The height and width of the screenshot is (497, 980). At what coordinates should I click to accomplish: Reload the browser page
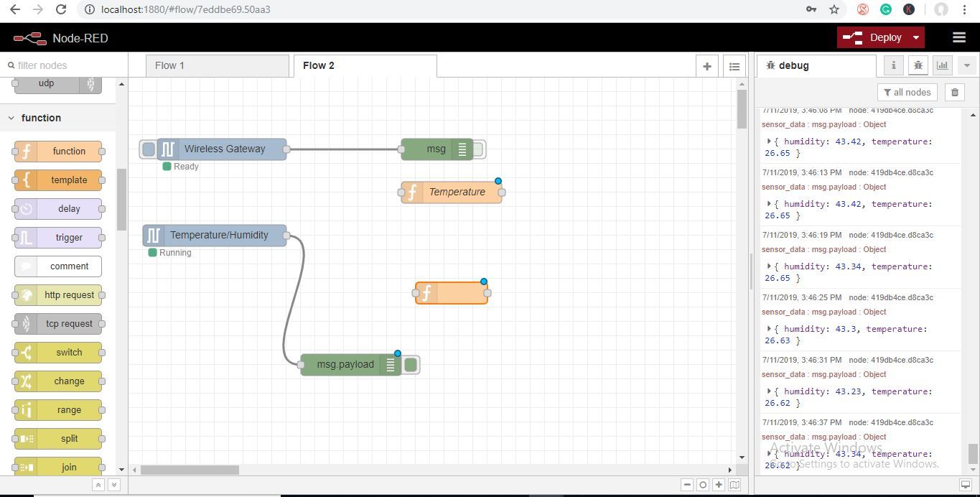point(61,9)
